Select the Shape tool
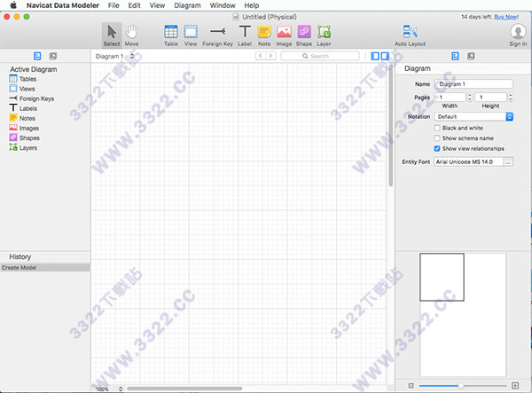Screen dimensions: 532x393 [x=303, y=35]
